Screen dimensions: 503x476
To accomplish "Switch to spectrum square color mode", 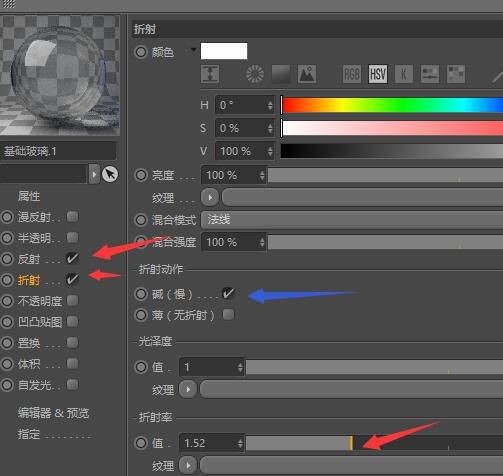I will click(281, 74).
